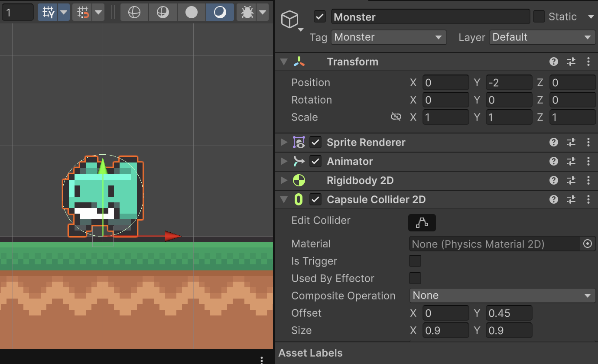
Task: Open the Static flags dropdown arrow
Action: pyautogui.click(x=591, y=17)
